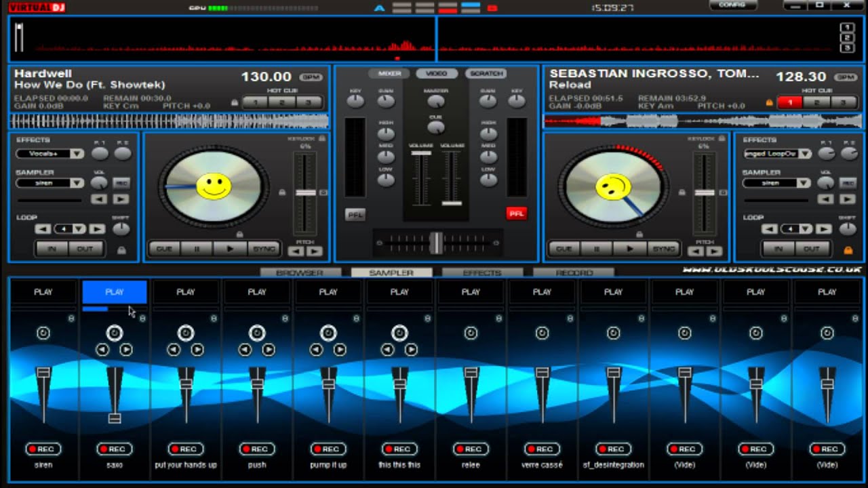Toggle left deck keylock padlock
Screen dimensions: 868x488
[322, 138]
